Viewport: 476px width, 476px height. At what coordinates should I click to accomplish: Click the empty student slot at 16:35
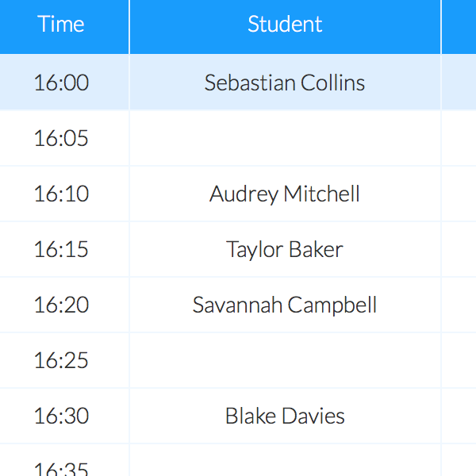pos(285,466)
